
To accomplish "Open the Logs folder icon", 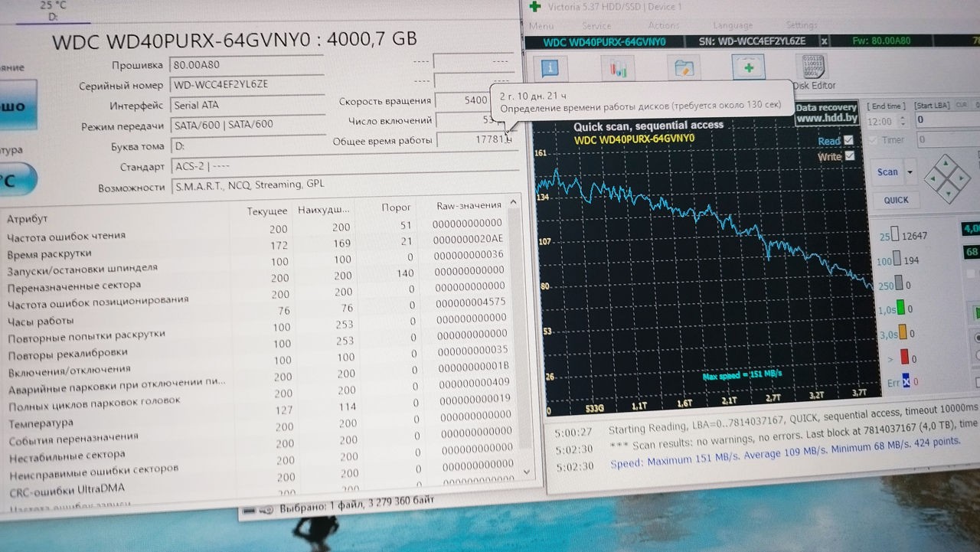I will [683, 69].
